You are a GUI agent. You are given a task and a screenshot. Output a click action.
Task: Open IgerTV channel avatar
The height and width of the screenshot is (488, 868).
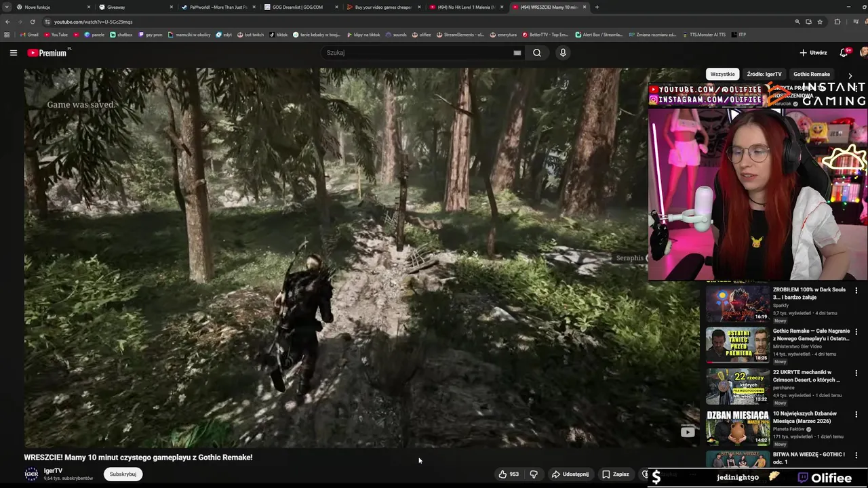tap(31, 474)
